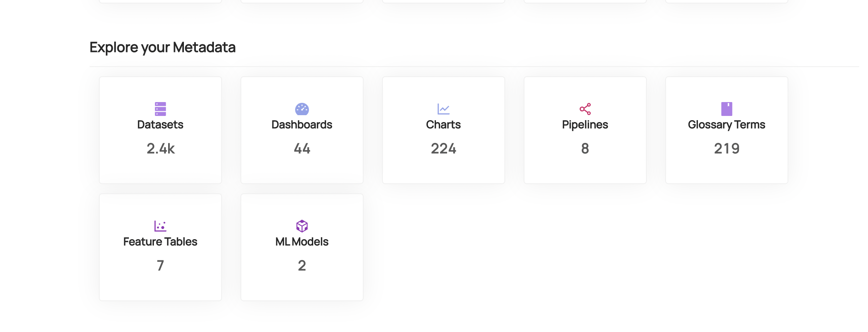
Task: Click the Feature Tables count of 7
Action: [160, 266]
